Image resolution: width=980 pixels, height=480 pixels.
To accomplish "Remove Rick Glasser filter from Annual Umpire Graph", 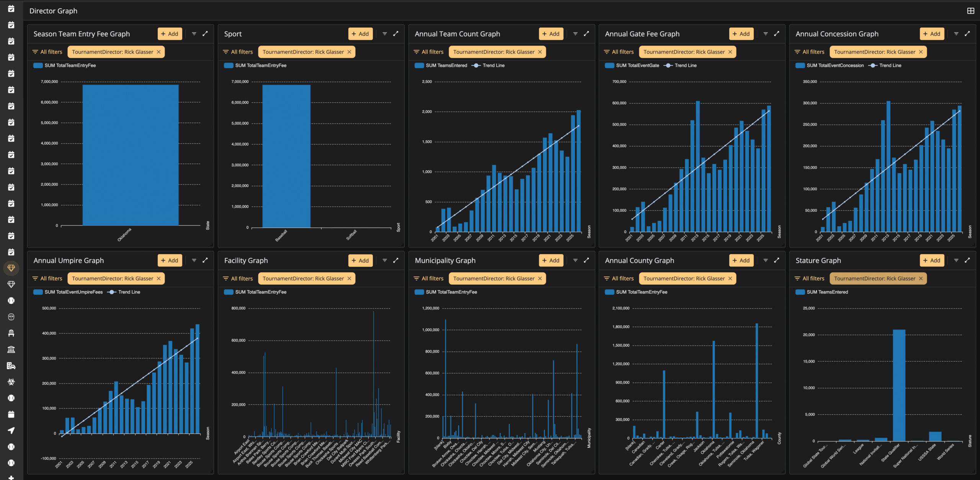I will 158,279.
